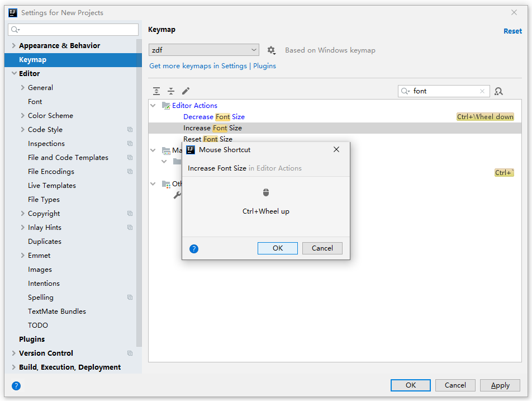Select Decrease Font Size action row
This screenshot has width=532, height=401.
click(335, 117)
